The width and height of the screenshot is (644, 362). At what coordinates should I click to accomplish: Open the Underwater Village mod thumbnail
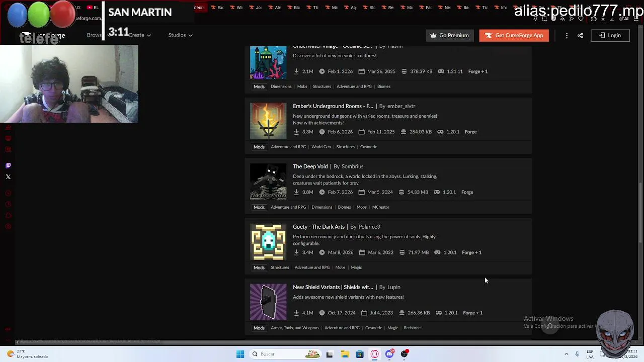pos(268,62)
